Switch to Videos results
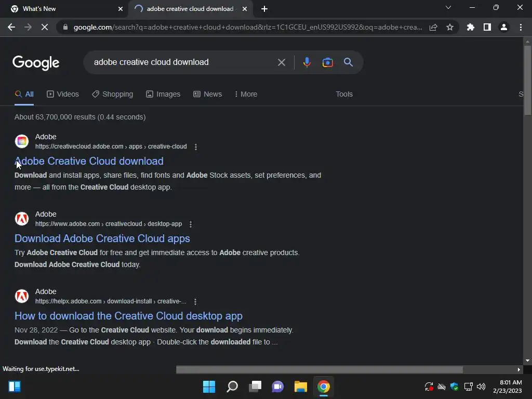This screenshot has height=399, width=532. [x=63, y=95]
